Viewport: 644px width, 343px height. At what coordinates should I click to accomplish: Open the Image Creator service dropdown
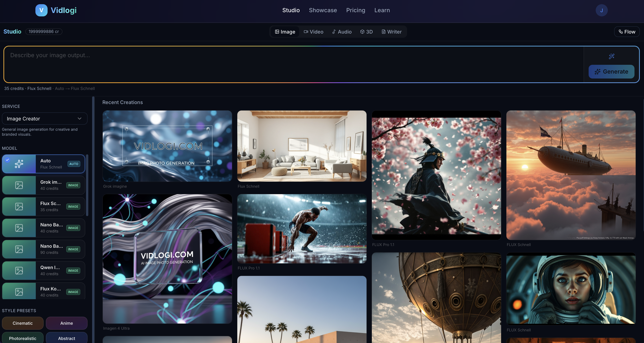click(45, 119)
